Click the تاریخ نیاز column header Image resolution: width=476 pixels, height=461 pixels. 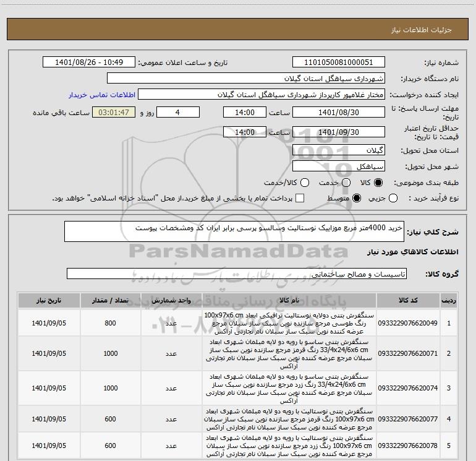[49, 300]
